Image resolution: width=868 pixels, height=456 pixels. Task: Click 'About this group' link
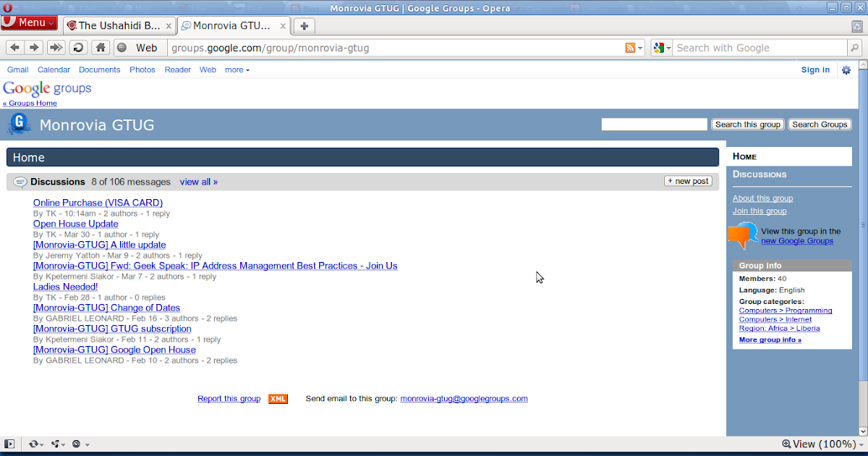762,198
